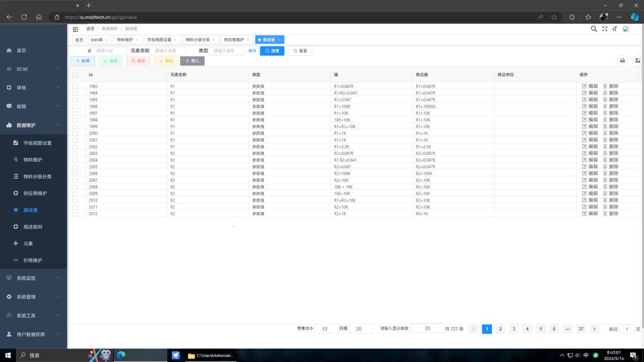Open font size icon in header
Screen dimensions: 644x362
click(615, 29)
